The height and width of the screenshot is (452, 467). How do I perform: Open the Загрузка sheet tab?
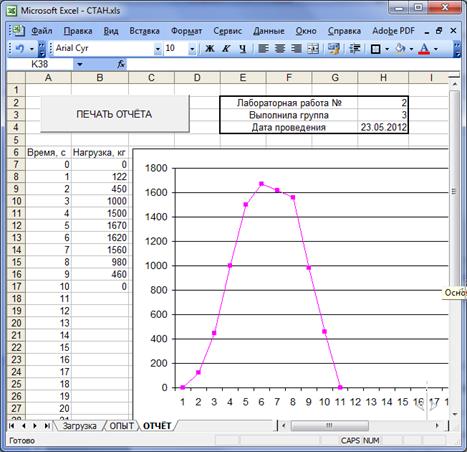pos(79,426)
